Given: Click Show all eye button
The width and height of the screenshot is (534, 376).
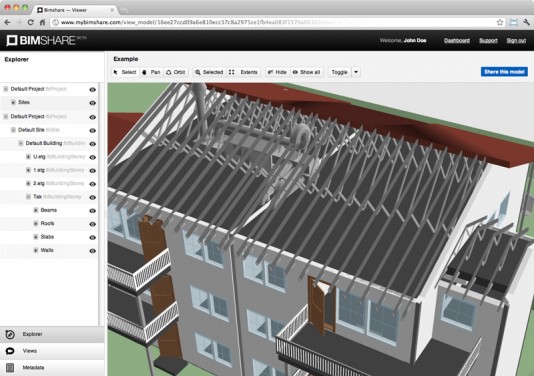Looking at the screenshot, I should (x=307, y=72).
